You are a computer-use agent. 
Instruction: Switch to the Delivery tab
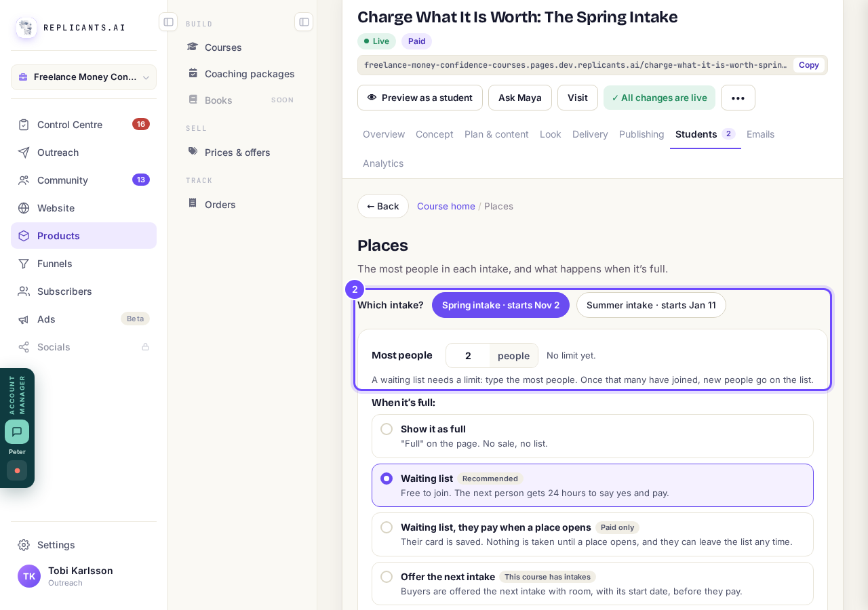(x=590, y=134)
